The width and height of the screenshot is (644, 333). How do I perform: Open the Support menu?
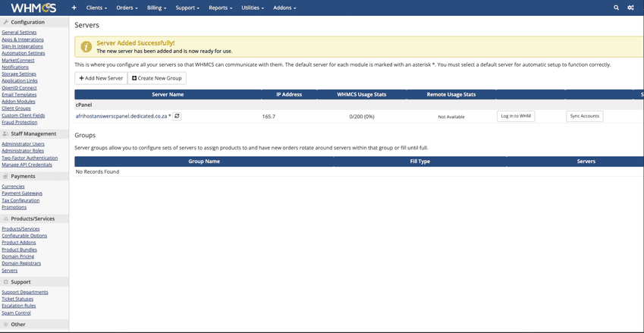pos(187,8)
